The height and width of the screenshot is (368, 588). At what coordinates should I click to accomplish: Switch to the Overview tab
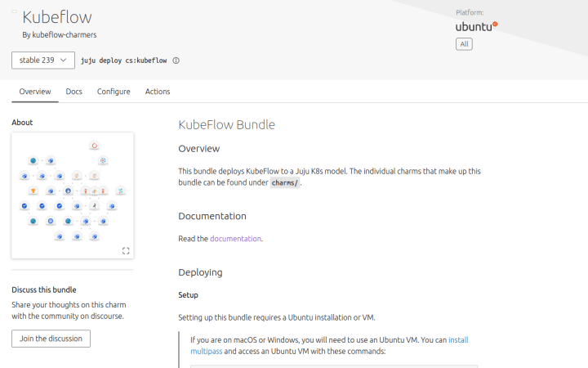tap(35, 92)
